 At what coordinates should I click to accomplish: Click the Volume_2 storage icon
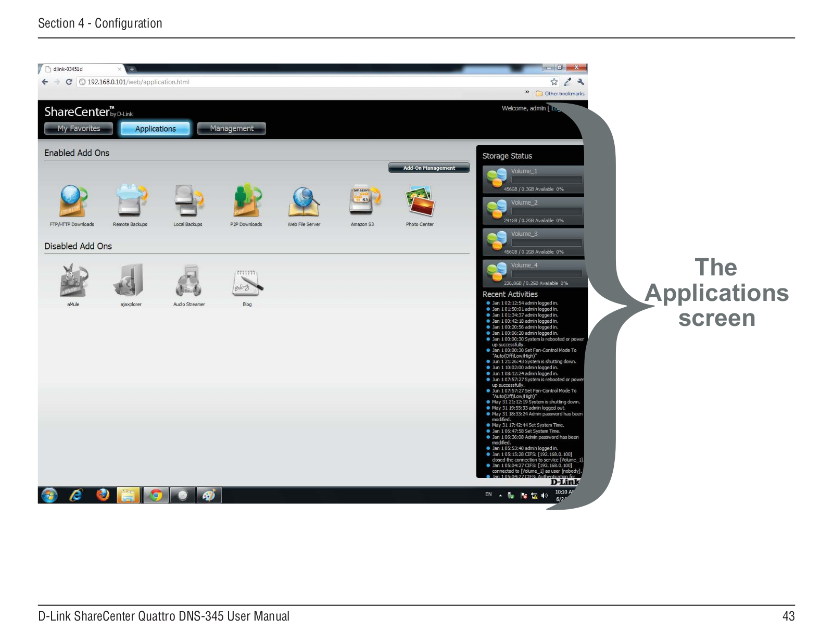pyautogui.click(x=497, y=209)
